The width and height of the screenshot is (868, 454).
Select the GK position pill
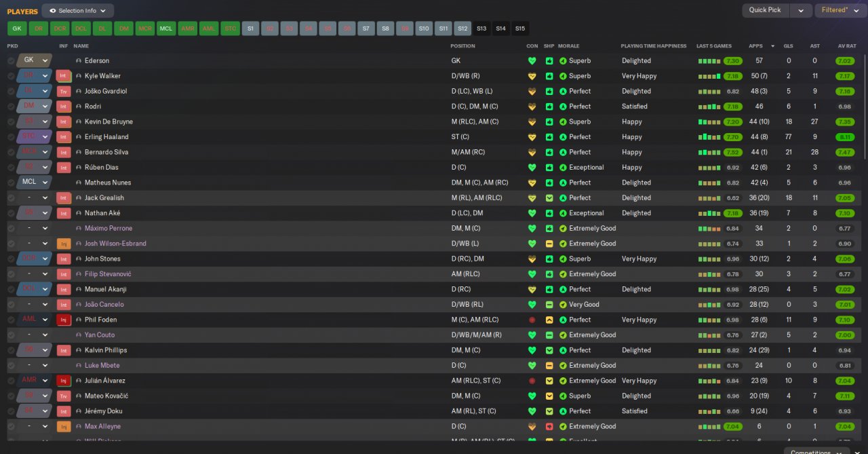[16, 29]
